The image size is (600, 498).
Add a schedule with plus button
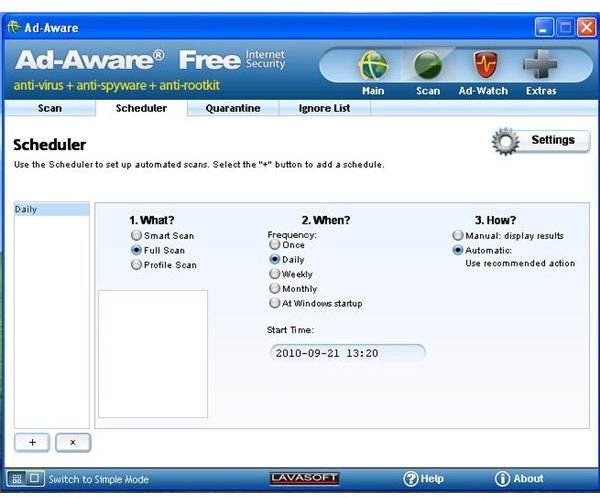[32, 442]
